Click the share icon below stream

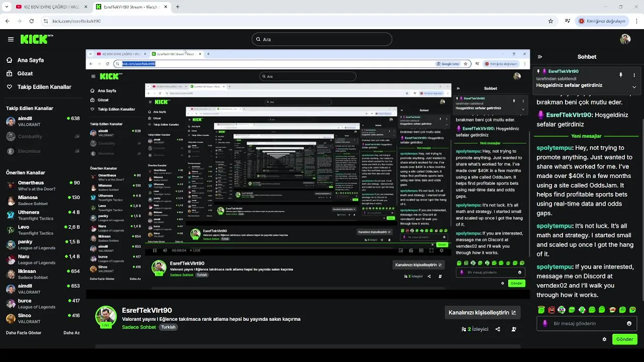(498, 329)
